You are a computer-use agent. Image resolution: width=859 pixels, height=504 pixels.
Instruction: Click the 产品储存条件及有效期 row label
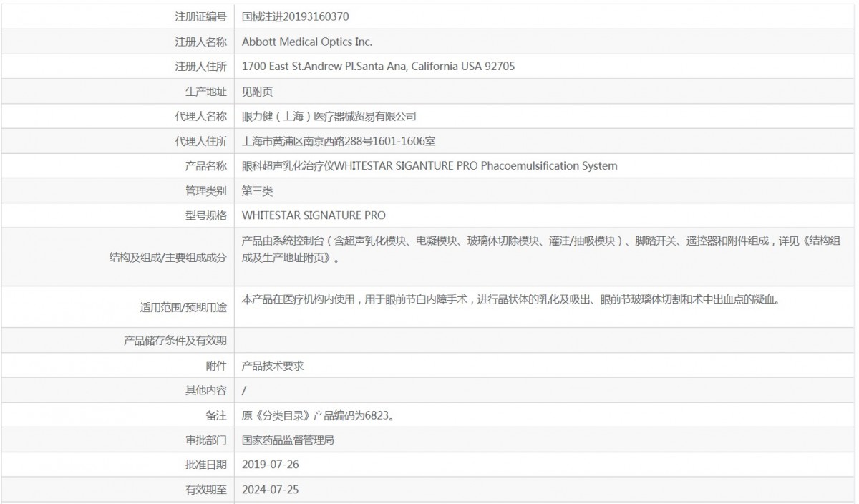pos(175,341)
